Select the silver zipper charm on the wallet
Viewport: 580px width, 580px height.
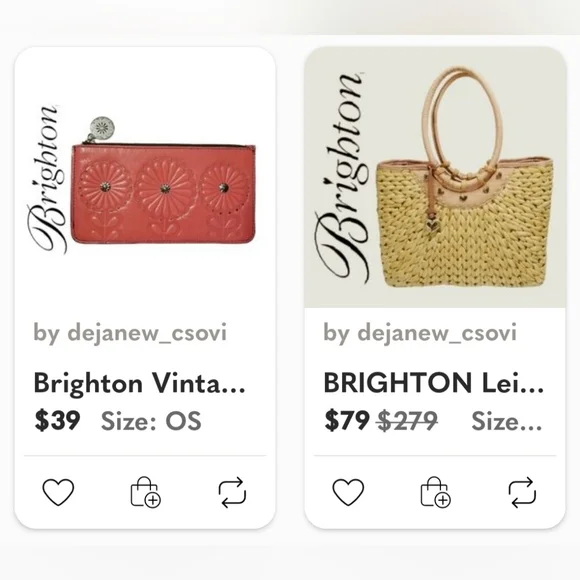(x=100, y=129)
